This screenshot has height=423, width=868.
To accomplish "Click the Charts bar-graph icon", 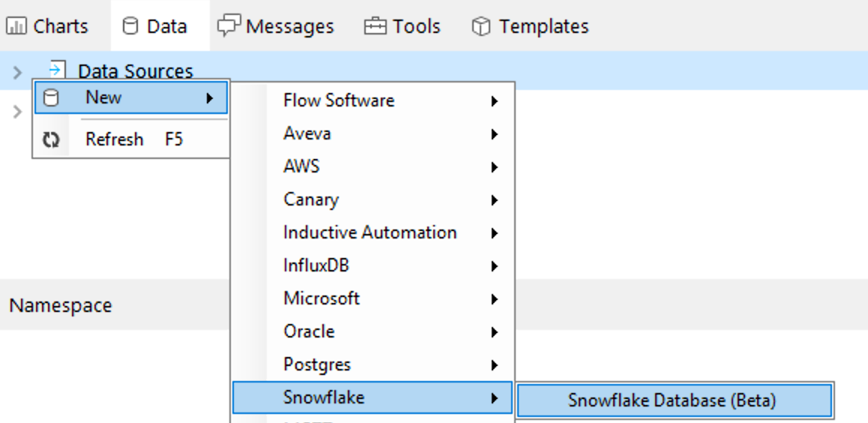I will [16, 26].
